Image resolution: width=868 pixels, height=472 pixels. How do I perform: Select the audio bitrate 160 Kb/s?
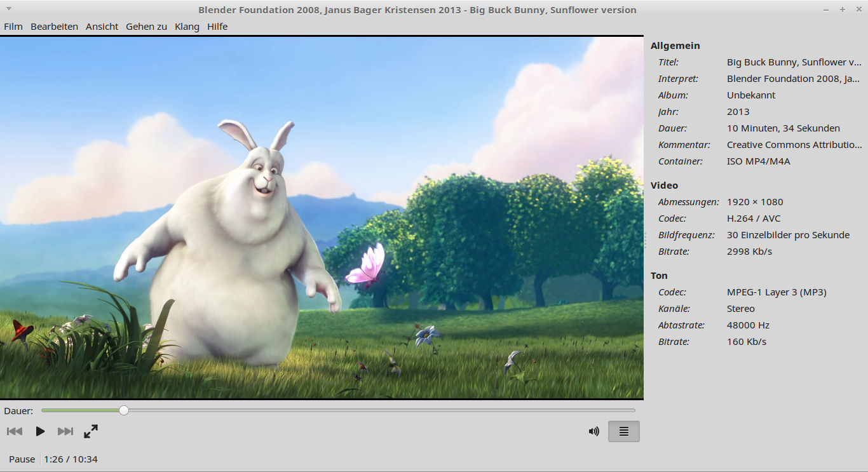[747, 342]
